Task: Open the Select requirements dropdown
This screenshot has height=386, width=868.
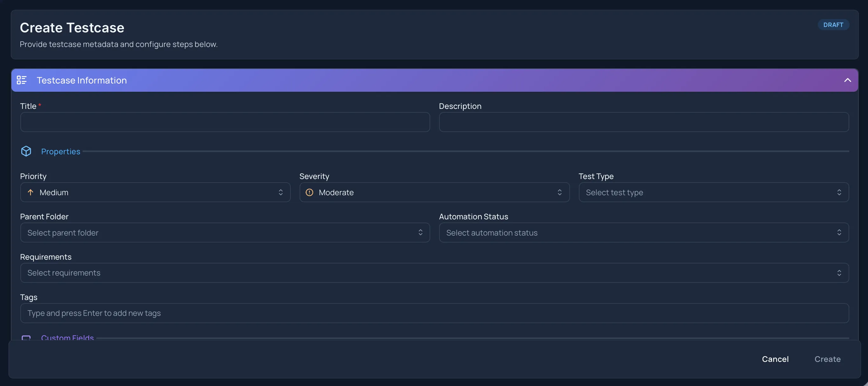Action: pyautogui.click(x=434, y=273)
